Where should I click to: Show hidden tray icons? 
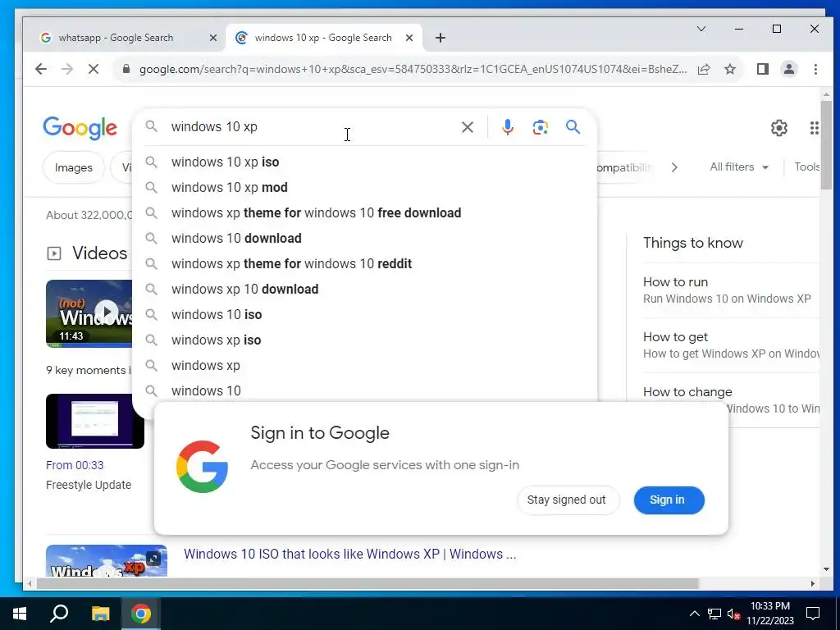694,614
